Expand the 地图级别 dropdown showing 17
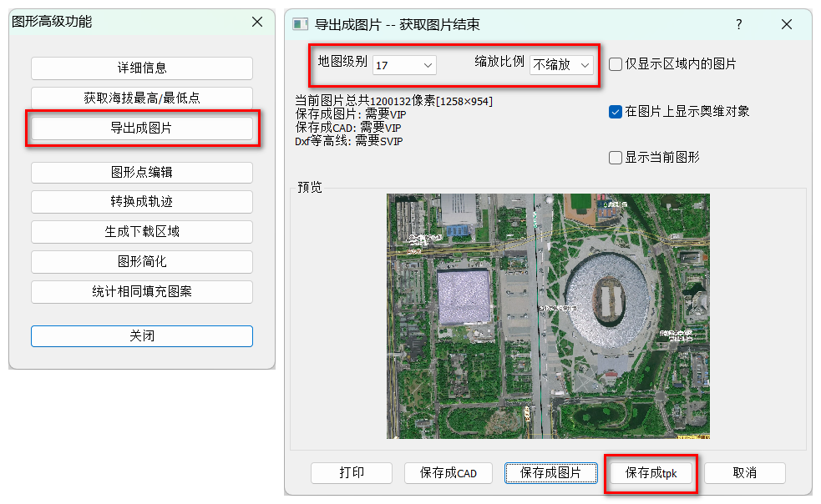This screenshot has height=504, width=821. pos(404,65)
